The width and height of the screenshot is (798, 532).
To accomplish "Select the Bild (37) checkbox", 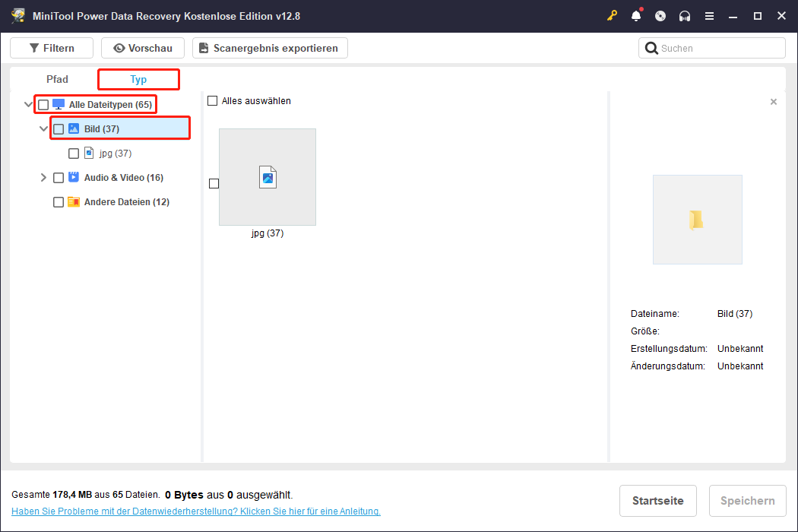I will click(59, 128).
